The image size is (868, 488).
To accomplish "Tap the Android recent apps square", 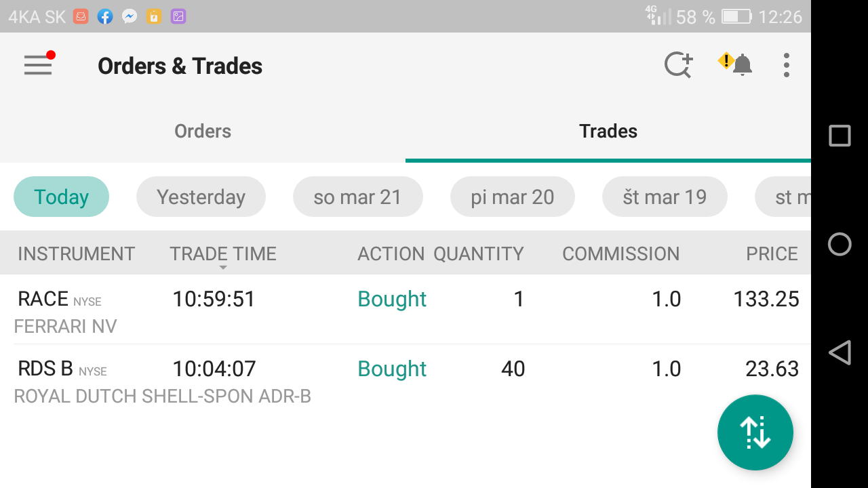I will tap(840, 136).
